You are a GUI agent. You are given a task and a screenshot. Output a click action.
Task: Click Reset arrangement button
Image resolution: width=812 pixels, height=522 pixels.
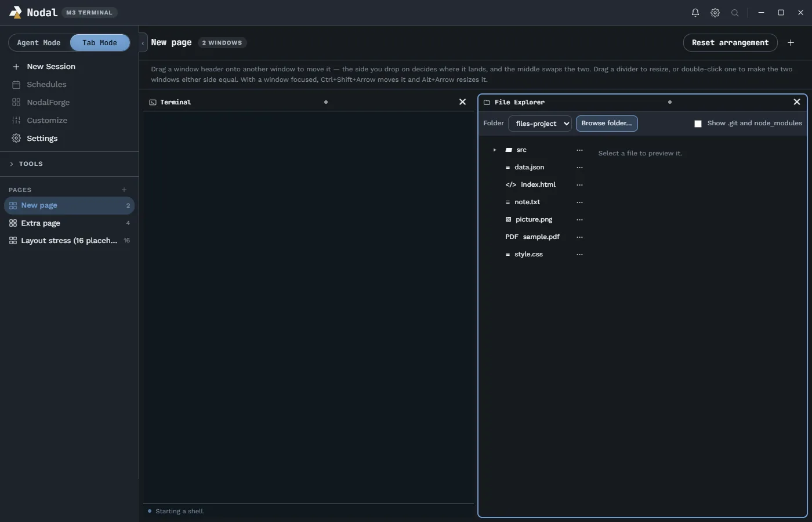tap(730, 43)
